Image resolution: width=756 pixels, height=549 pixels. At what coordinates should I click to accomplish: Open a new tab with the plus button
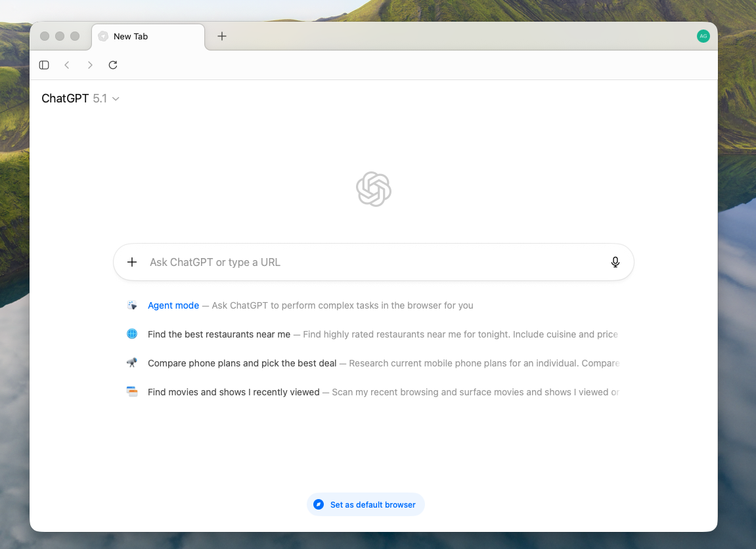click(221, 37)
